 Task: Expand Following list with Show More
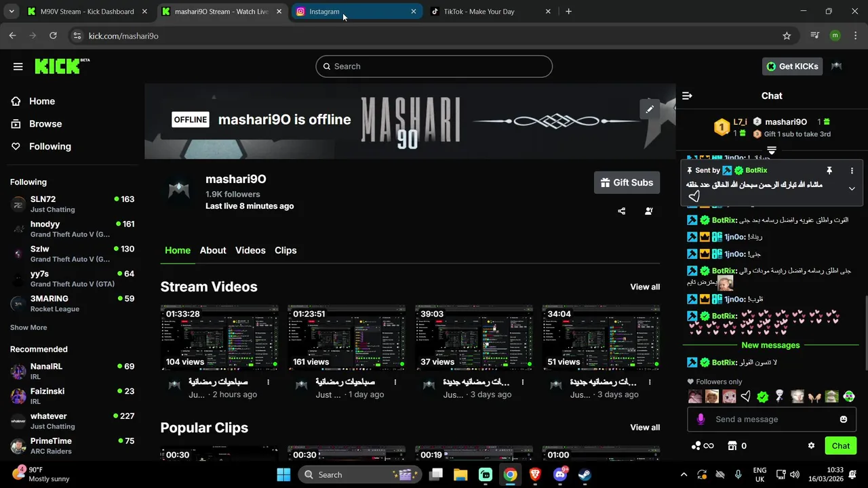[x=28, y=327]
